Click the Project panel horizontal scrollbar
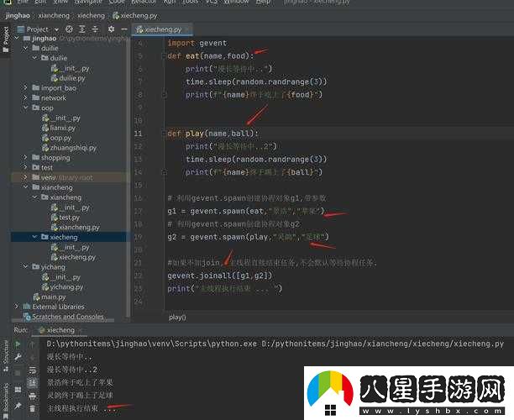514x420 pixels. pos(63,321)
